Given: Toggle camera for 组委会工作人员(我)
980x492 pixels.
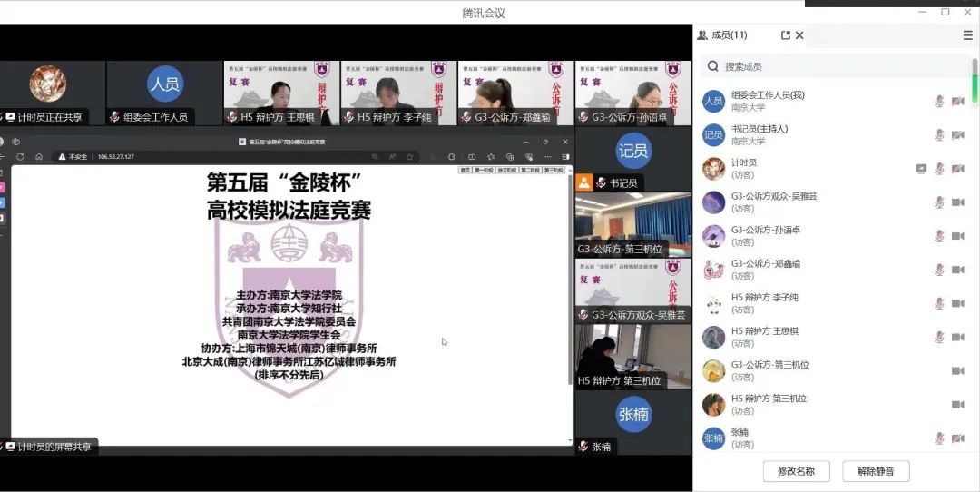Looking at the screenshot, I should 957,101.
